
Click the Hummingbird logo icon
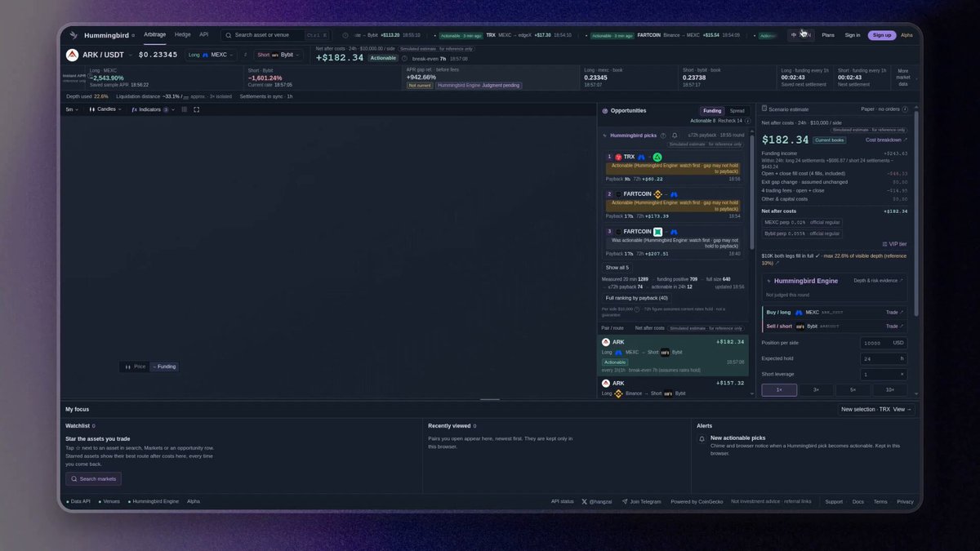(73, 35)
